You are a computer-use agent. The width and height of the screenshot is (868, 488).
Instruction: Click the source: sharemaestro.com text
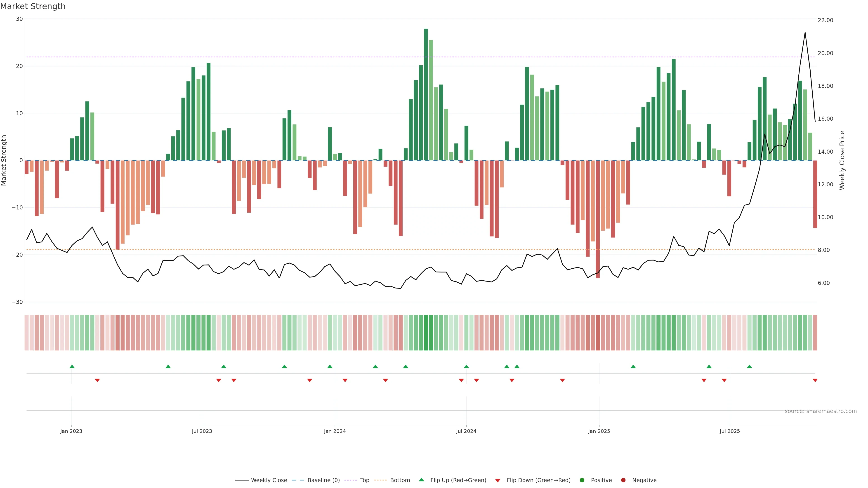pos(821,411)
